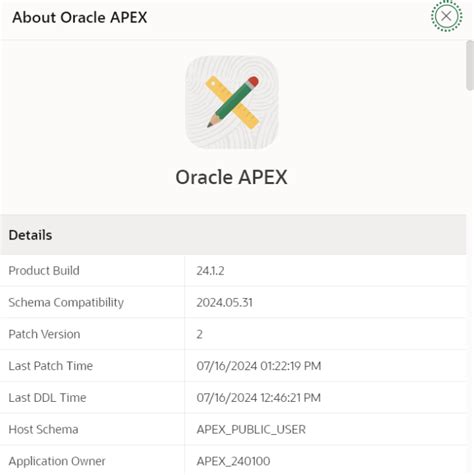Click the "Host Schema" label
This screenshot has height=475, width=474.
(43, 429)
